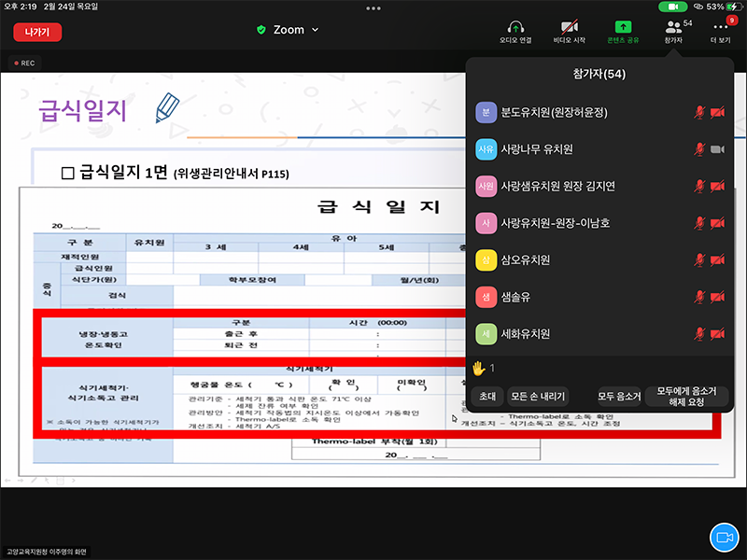Open the iPad multitasking three-dot menu
The height and width of the screenshot is (560, 747).
click(x=373, y=8)
